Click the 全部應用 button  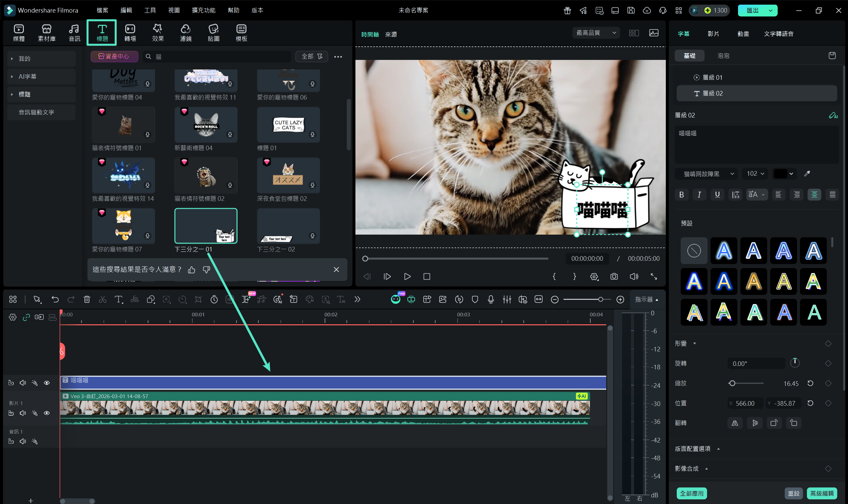tap(691, 493)
